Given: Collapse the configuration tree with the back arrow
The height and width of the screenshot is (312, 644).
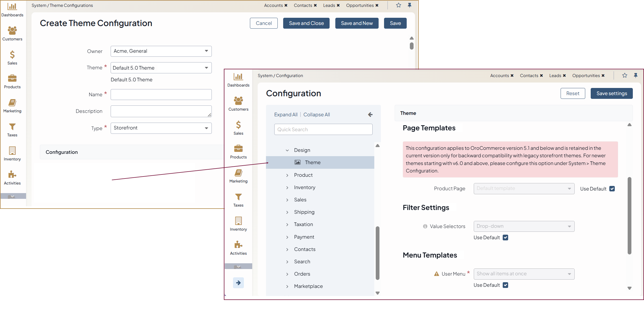Looking at the screenshot, I should point(370,115).
